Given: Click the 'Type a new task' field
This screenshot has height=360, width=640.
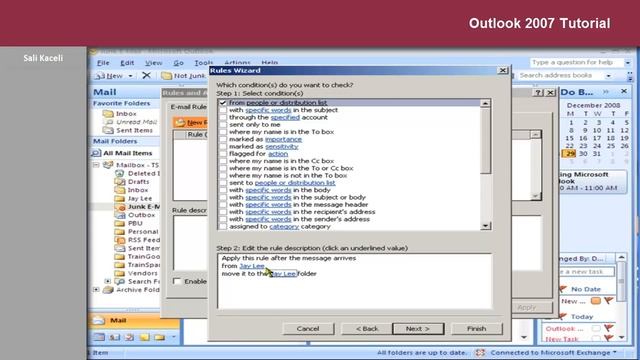Looking at the screenshot, I should [587, 272].
